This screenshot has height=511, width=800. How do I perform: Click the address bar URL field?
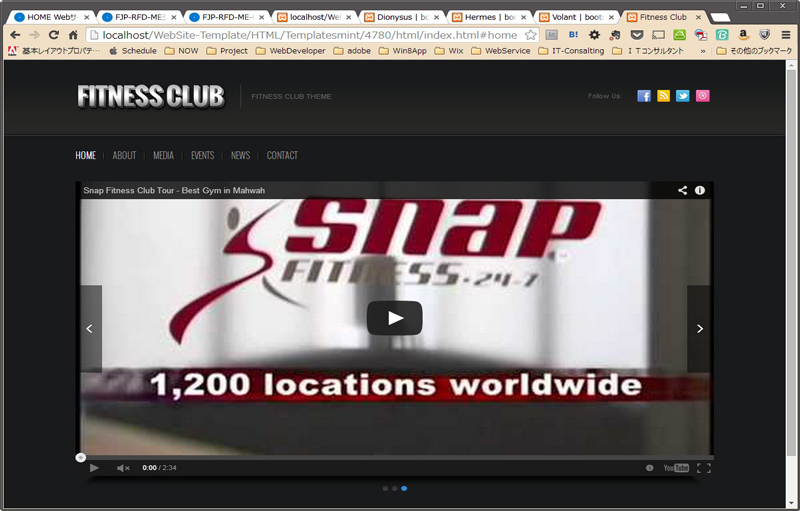click(310, 35)
